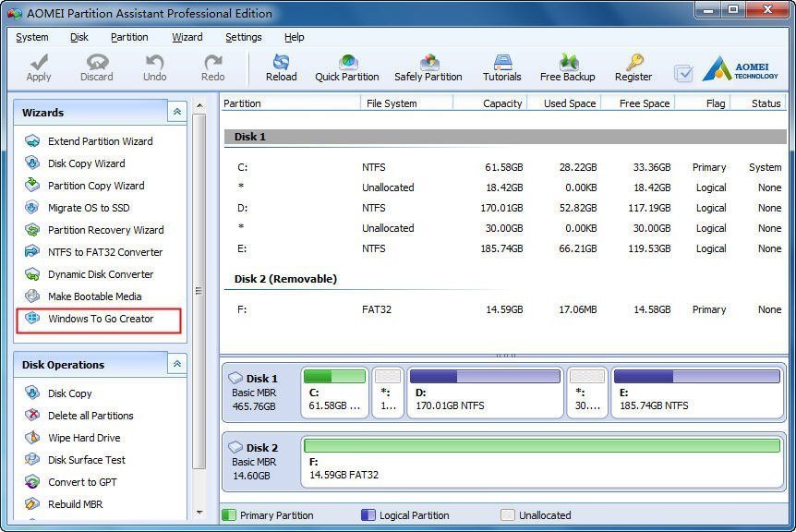The height and width of the screenshot is (532, 796).
Task: Start Migrate OS to SSD
Action: [89, 208]
